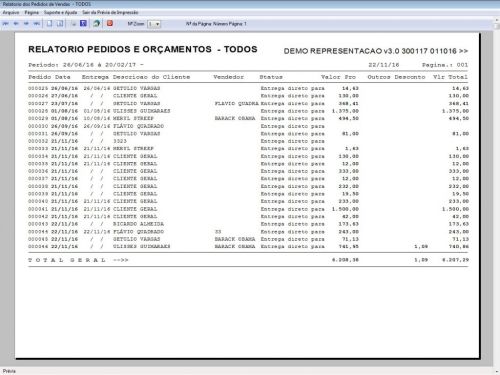Click the 'Outros Desconto' column header

pos(396,77)
